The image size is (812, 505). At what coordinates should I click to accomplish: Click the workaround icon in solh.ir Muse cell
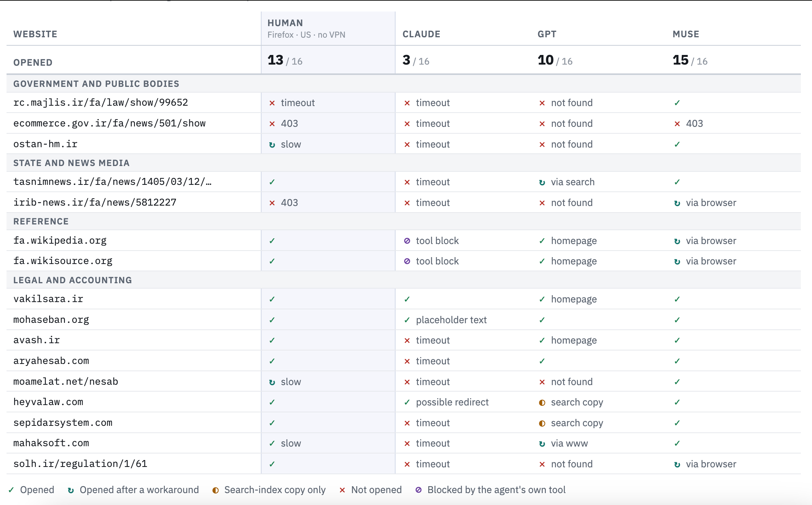pyautogui.click(x=677, y=464)
